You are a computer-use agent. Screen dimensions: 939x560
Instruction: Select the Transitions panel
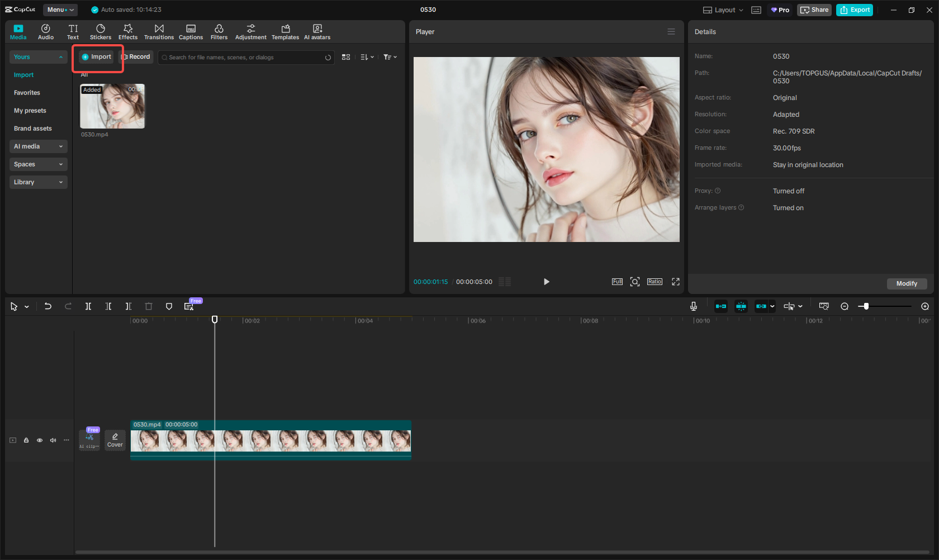(159, 31)
